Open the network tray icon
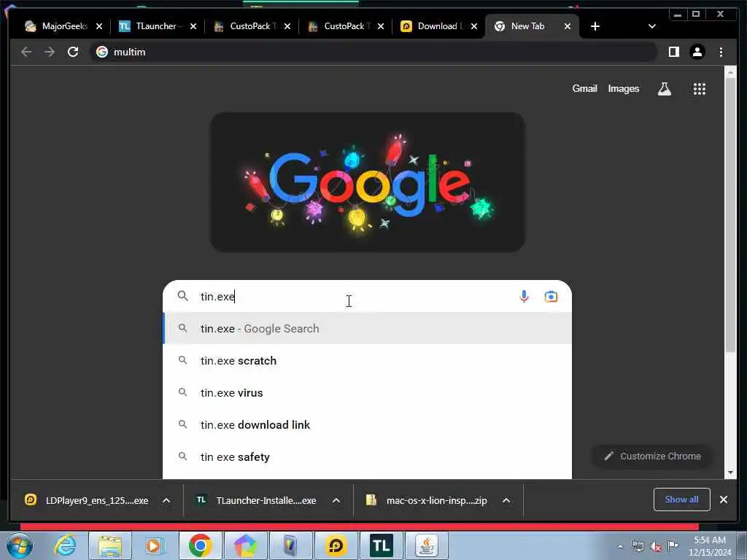Viewport: 747px width, 560px height. [x=638, y=547]
